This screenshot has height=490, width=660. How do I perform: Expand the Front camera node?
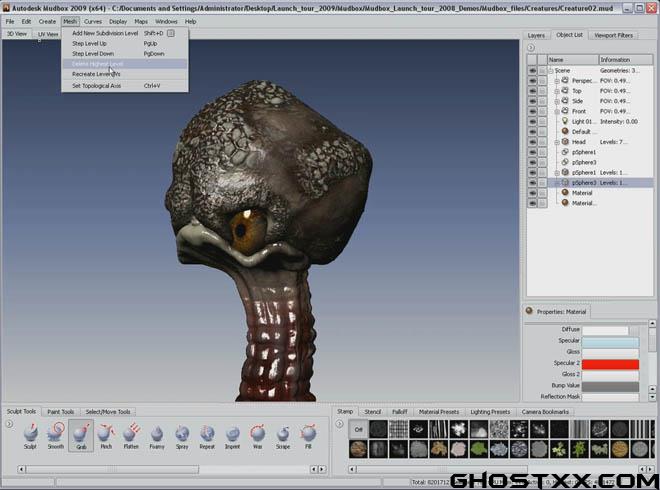point(557,112)
